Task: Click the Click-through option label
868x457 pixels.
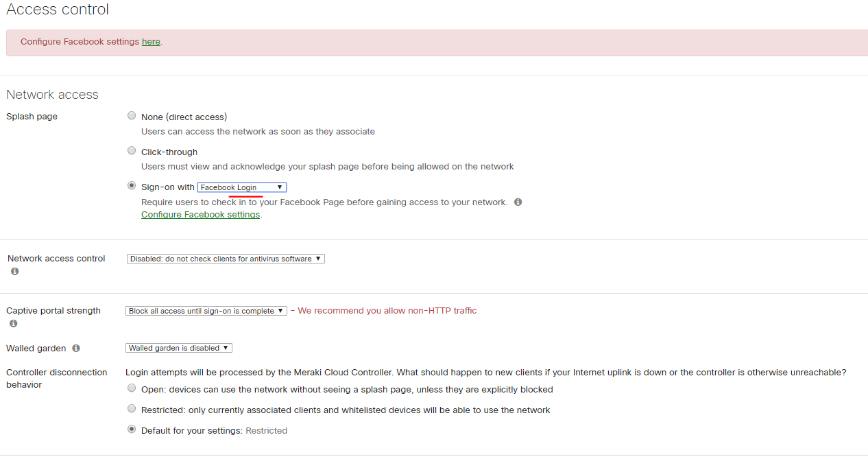Action: (169, 152)
